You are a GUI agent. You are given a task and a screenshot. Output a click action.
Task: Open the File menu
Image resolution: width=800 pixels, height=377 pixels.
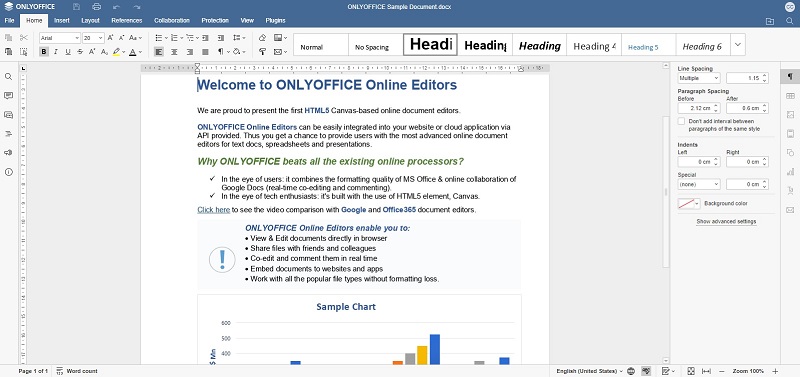click(x=9, y=21)
